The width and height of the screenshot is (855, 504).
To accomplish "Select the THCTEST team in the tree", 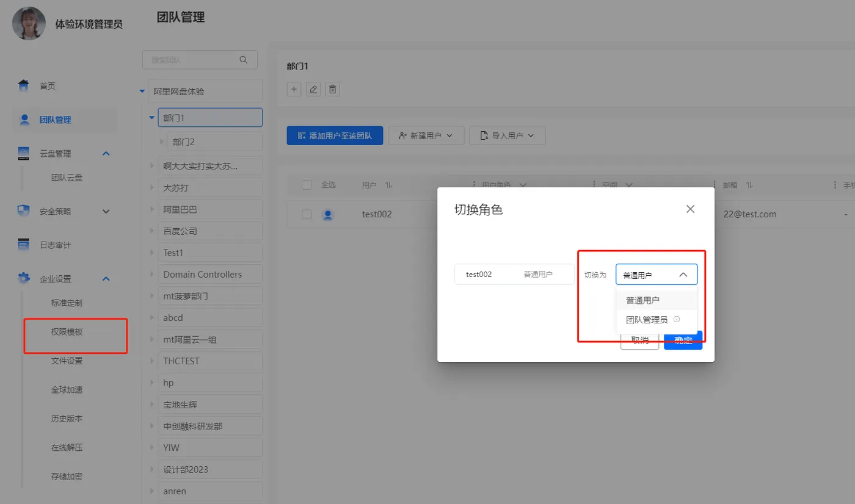I will tap(209, 361).
